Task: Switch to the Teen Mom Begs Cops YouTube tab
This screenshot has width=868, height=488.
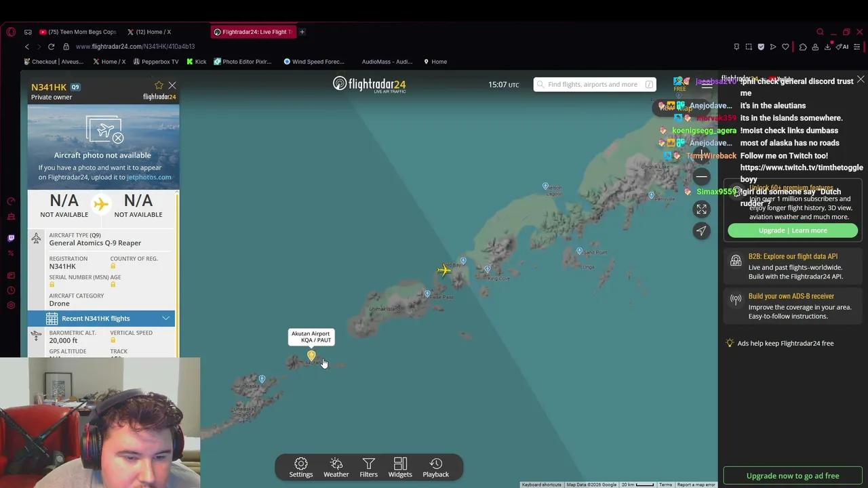Action: point(78,32)
